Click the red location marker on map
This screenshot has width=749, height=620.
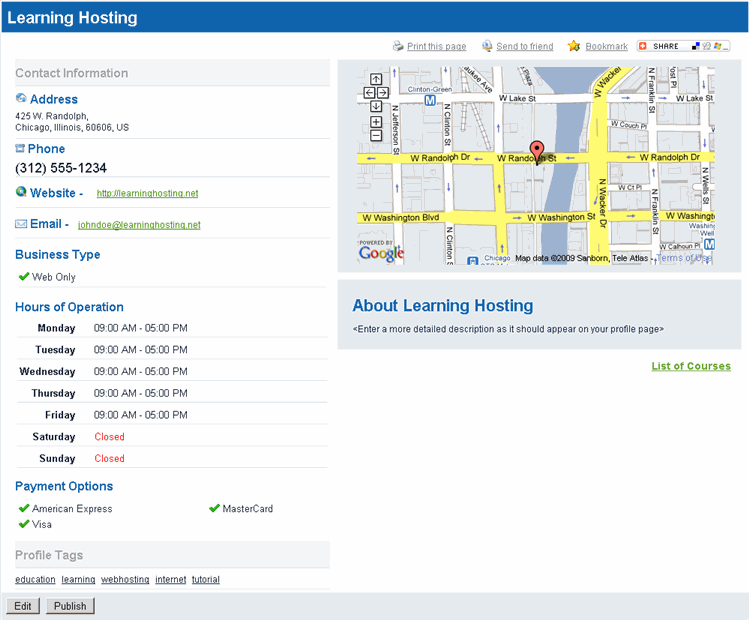(536, 151)
